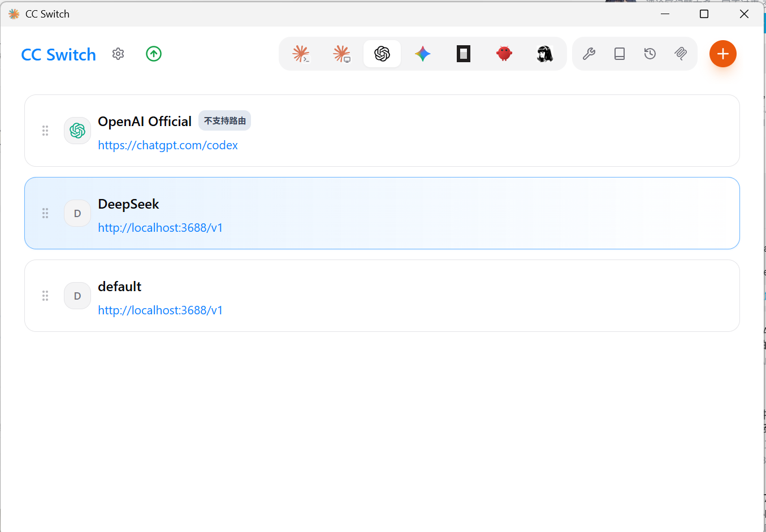Open the https://chatgpt.com/codex link
The image size is (766, 532).
168,145
